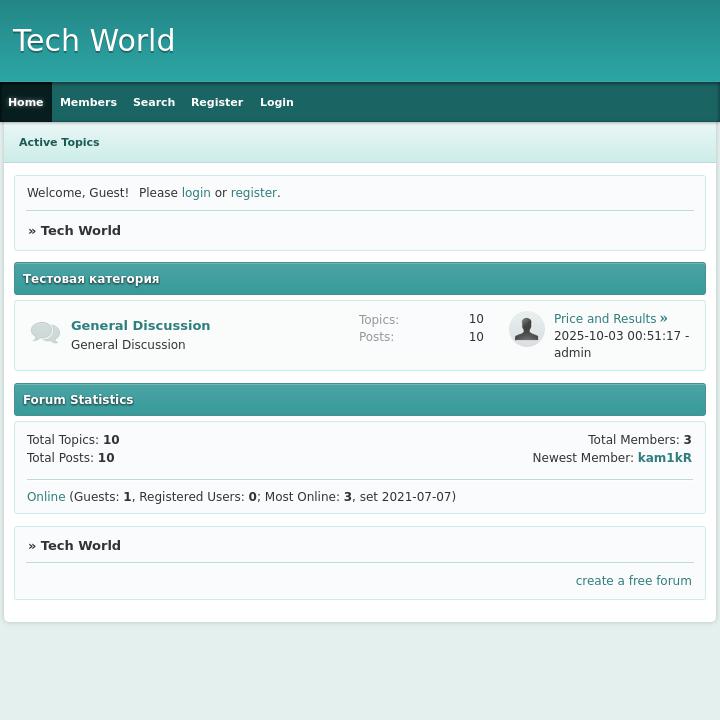The width and height of the screenshot is (720, 720).
Task: Click the General Discussion forum speech-bubble icon
Action: [x=45, y=333]
